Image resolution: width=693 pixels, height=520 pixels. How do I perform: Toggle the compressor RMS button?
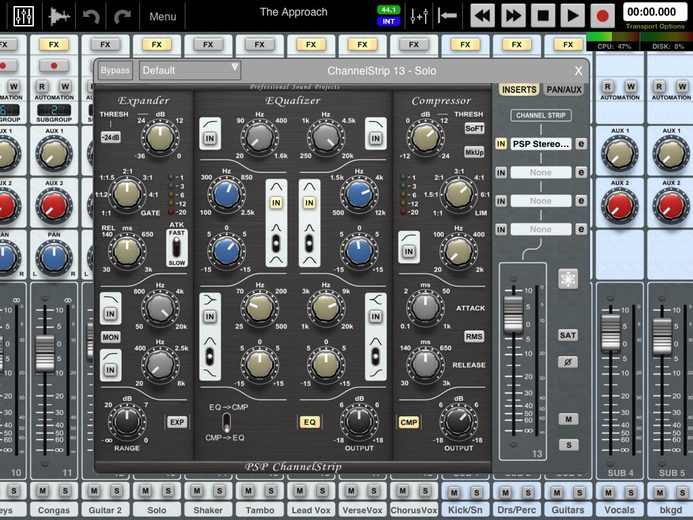point(474,337)
